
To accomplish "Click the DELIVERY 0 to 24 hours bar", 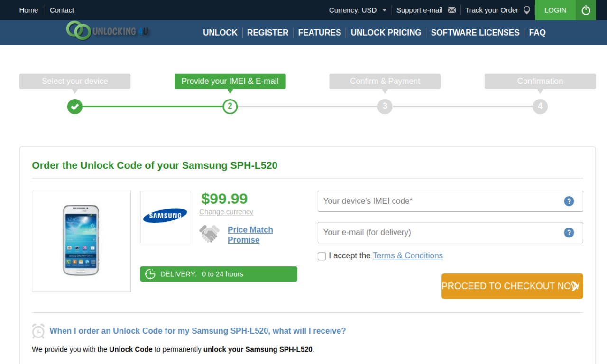I will [x=219, y=274].
